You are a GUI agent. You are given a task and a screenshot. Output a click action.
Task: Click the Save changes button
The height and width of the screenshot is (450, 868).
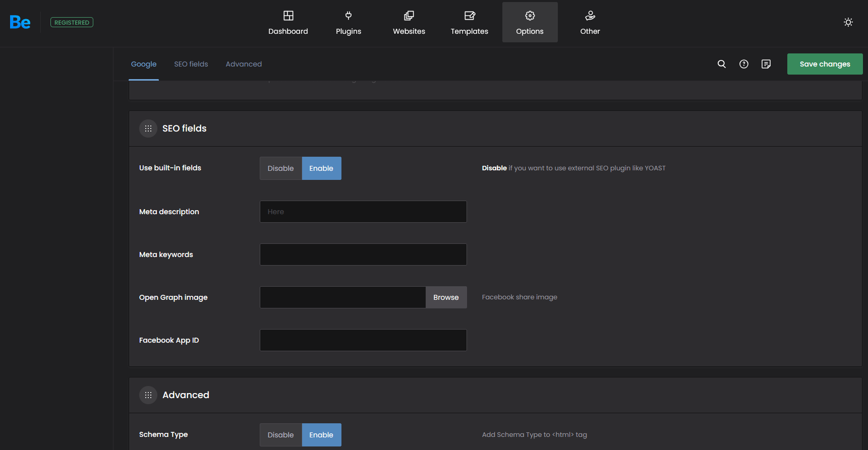coord(825,64)
